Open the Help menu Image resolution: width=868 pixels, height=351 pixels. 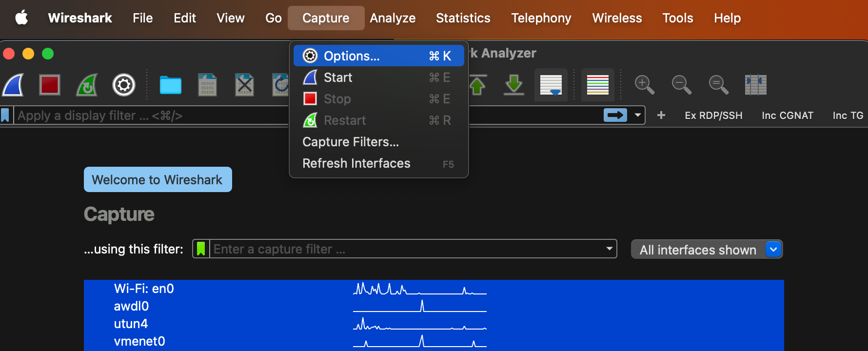(x=727, y=18)
